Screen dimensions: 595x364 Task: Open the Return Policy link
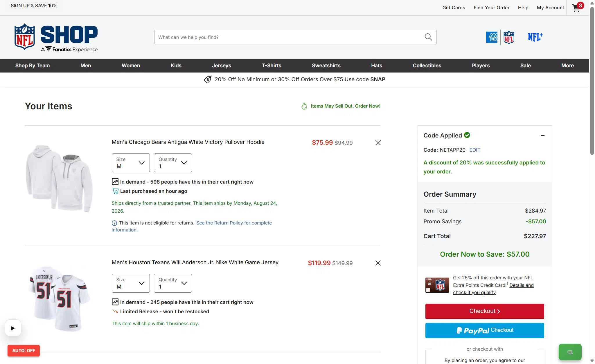pos(234,223)
